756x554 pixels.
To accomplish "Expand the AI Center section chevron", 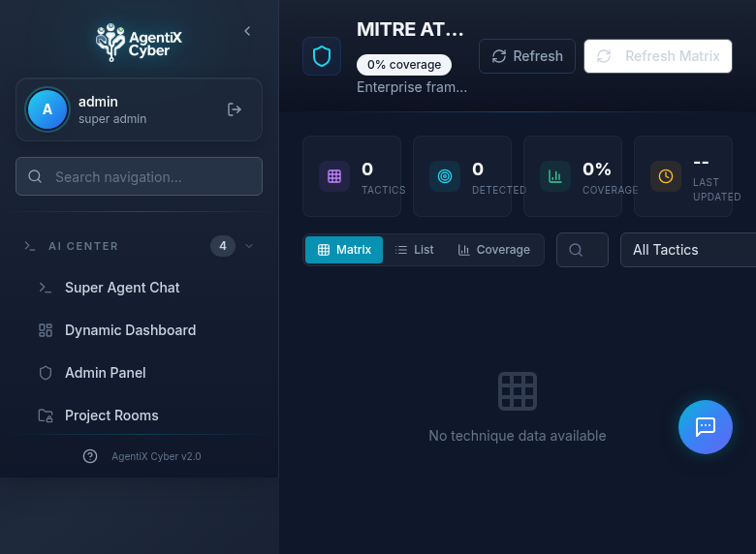I will (x=249, y=246).
